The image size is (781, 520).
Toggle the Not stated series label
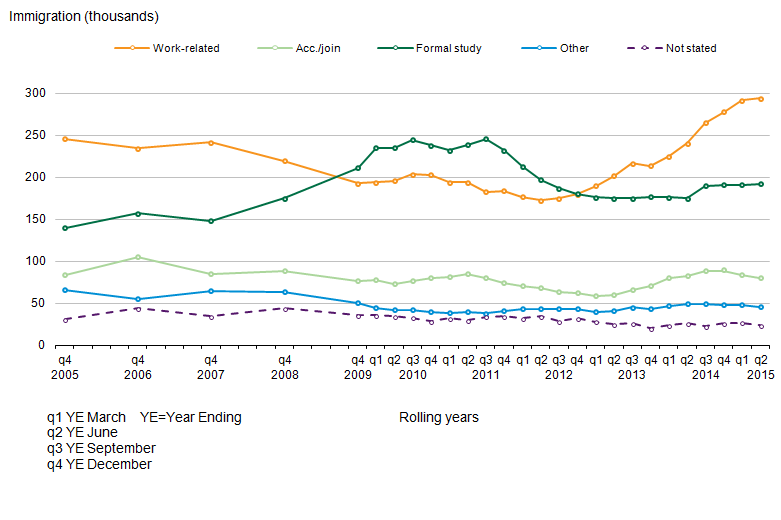point(690,48)
